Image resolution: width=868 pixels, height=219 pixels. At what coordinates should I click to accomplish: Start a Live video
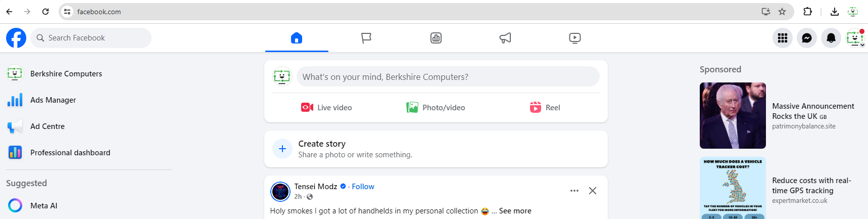[326, 107]
